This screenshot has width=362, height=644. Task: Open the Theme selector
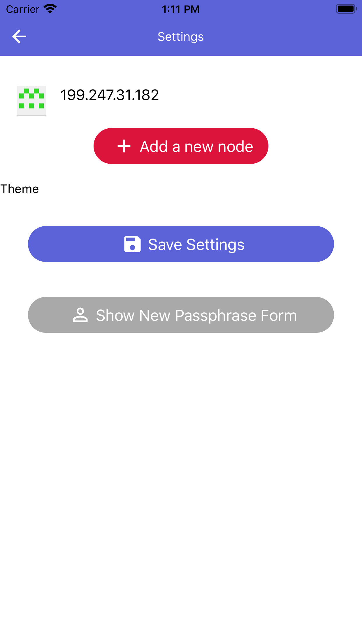click(19, 189)
